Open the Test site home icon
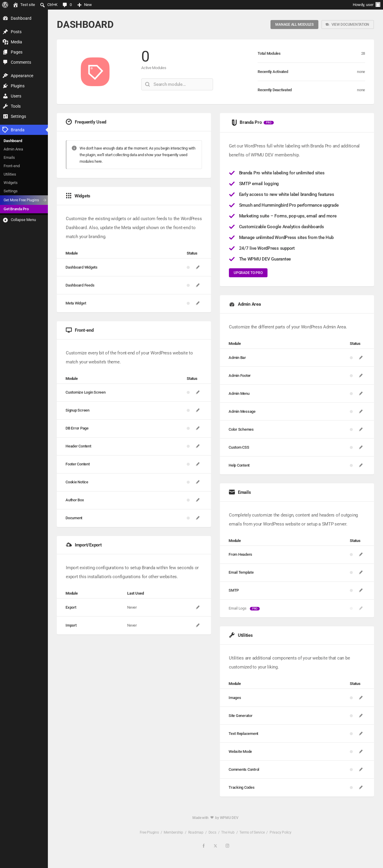Image resolution: width=383 pixels, height=868 pixels. tap(16, 5)
